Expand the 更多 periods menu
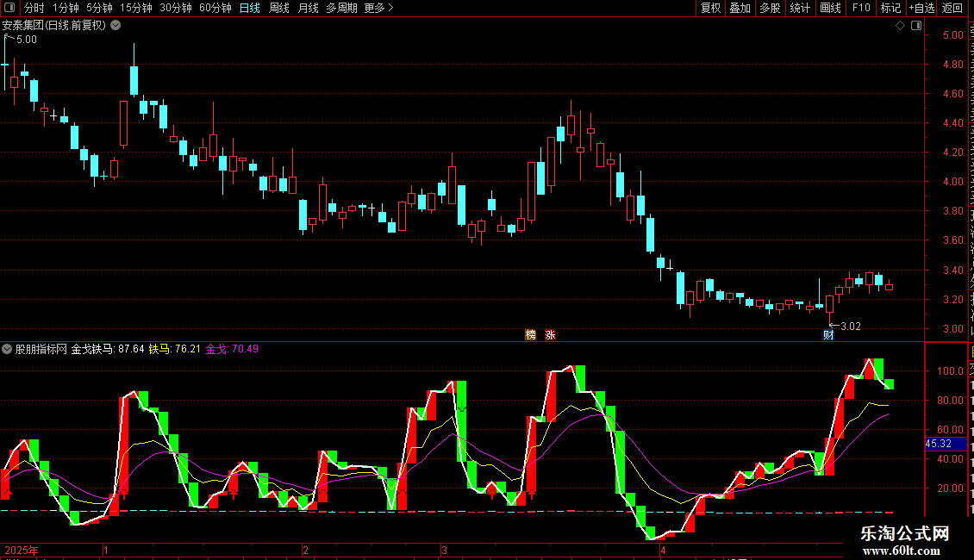The width and height of the screenshot is (974, 560). pyautogui.click(x=379, y=8)
